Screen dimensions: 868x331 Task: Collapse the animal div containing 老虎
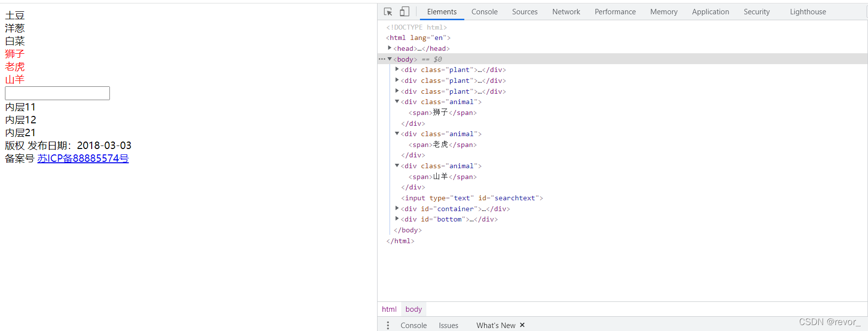[x=397, y=134]
